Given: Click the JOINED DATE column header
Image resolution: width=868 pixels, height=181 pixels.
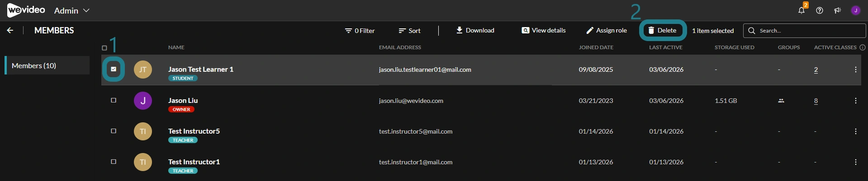Looking at the screenshot, I should [596, 47].
